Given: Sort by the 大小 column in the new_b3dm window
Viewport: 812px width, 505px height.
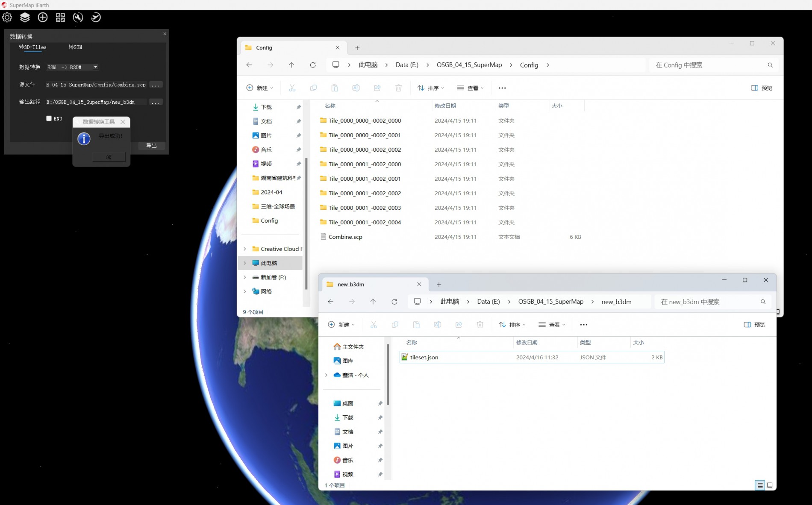Looking at the screenshot, I should 638,342.
